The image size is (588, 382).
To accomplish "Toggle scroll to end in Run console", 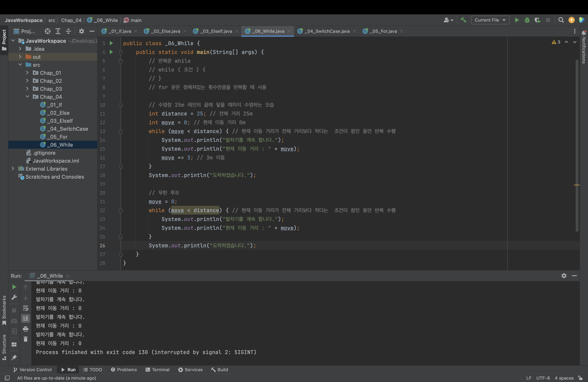I will [25, 318].
